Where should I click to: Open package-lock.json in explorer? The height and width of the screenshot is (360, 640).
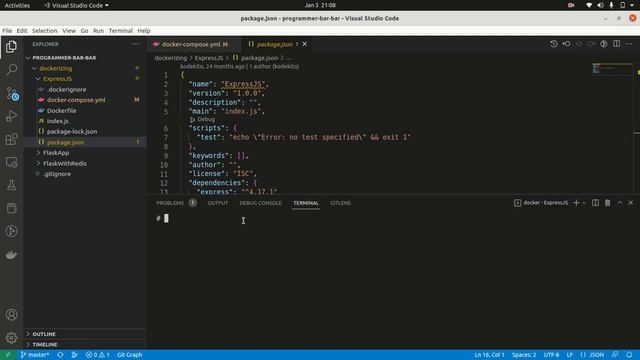click(x=72, y=131)
